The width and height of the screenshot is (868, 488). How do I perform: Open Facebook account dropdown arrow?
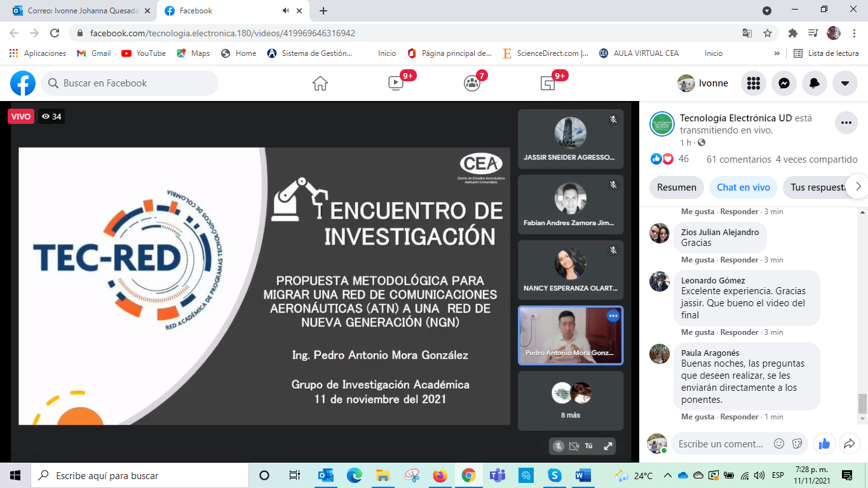tap(845, 83)
